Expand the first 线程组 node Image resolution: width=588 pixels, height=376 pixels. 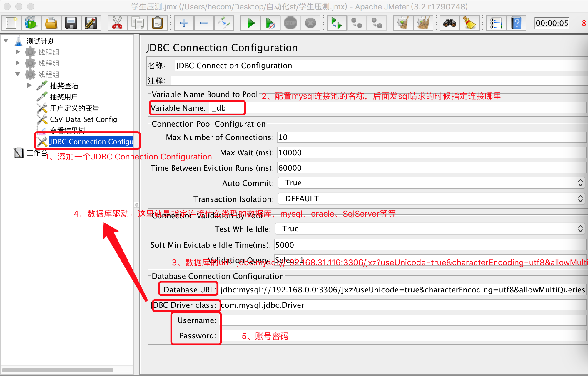click(x=18, y=52)
